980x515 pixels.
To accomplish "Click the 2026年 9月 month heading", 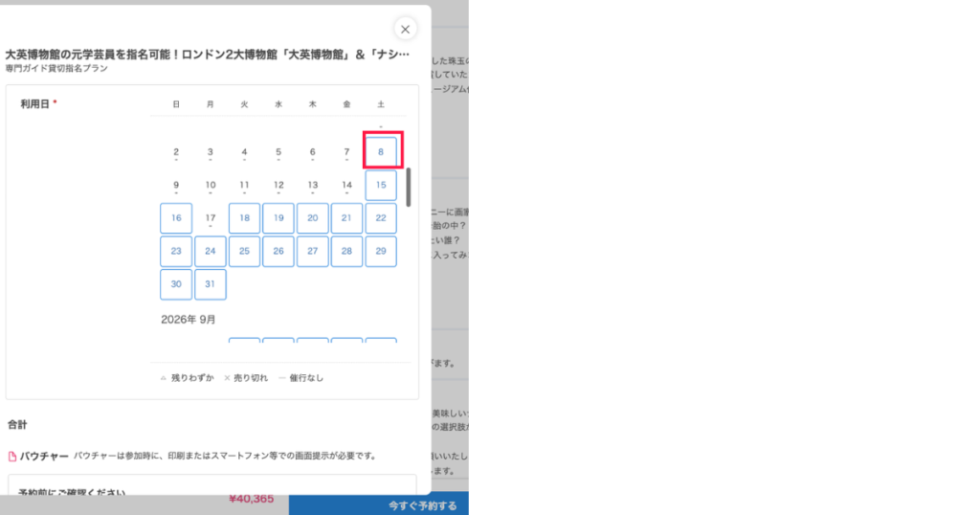I will click(x=189, y=320).
